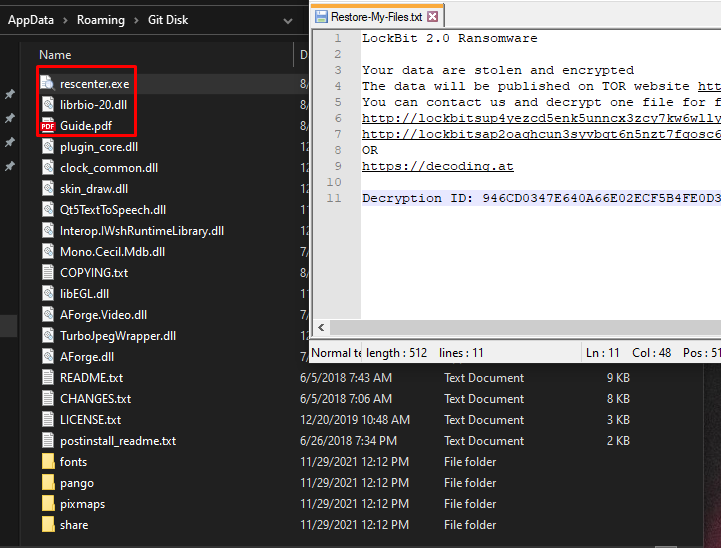Click the 'Col : 48' status bar entry
The height and width of the screenshot is (548, 721).
(652, 353)
